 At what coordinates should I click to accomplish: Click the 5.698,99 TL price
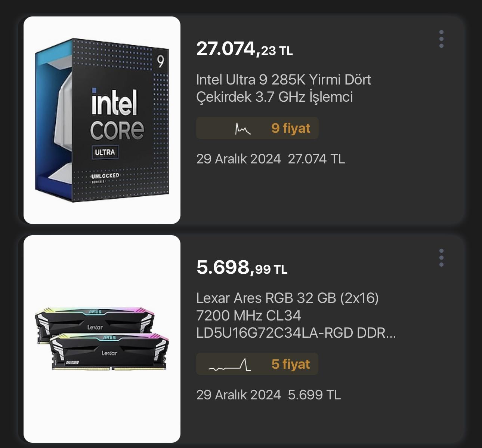click(x=242, y=268)
